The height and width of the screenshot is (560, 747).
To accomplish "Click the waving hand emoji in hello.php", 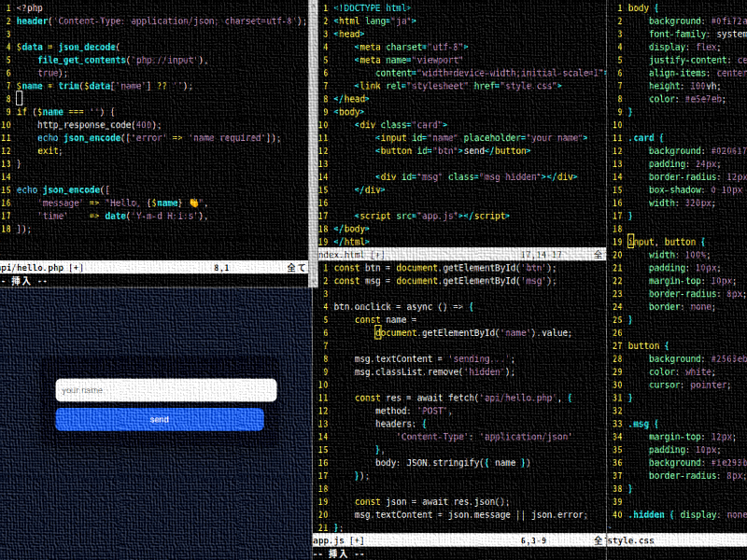I will 193,203.
